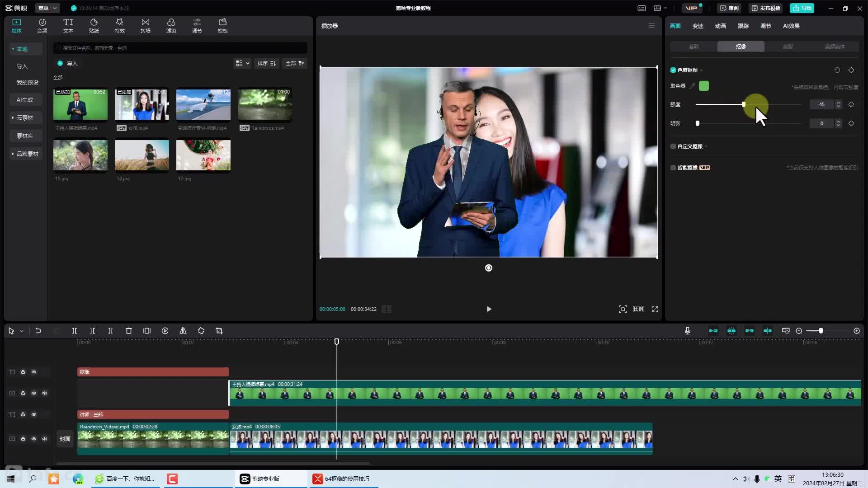Select the 基础 basic sub-tab
Image resolution: width=868 pixels, height=488 pixels.
click(x=694, y=47)
